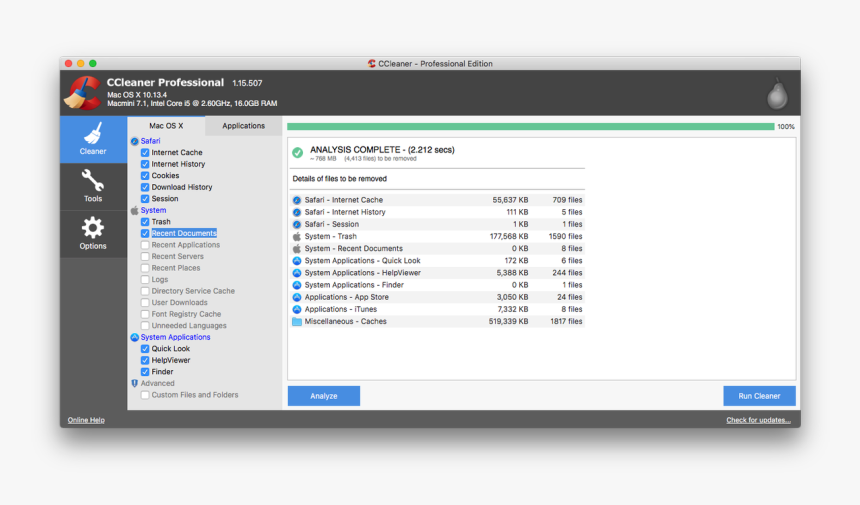This screenshot has width=860, height=505.
Task: Enable Recent Servers checkbox
Action: 145,256
